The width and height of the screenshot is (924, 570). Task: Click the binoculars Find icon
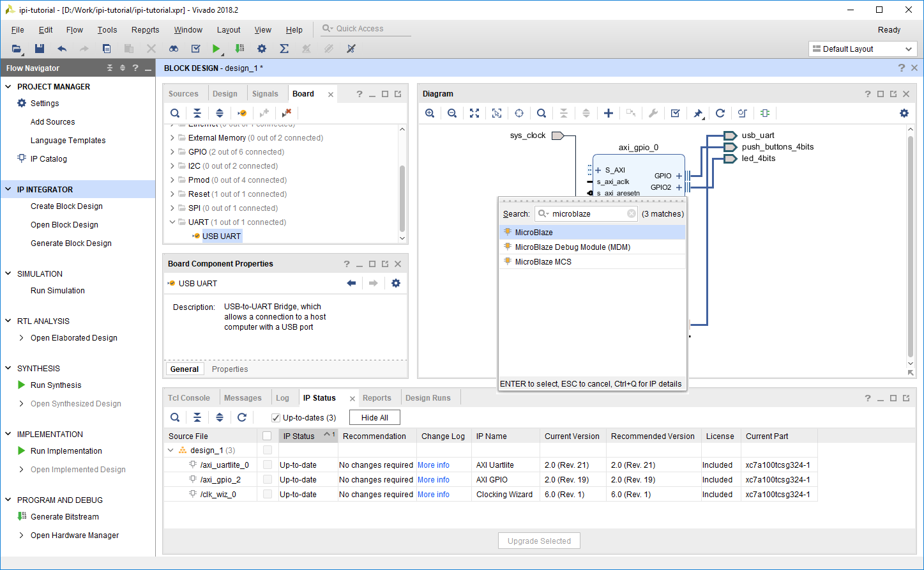click(x=174, y=49)
